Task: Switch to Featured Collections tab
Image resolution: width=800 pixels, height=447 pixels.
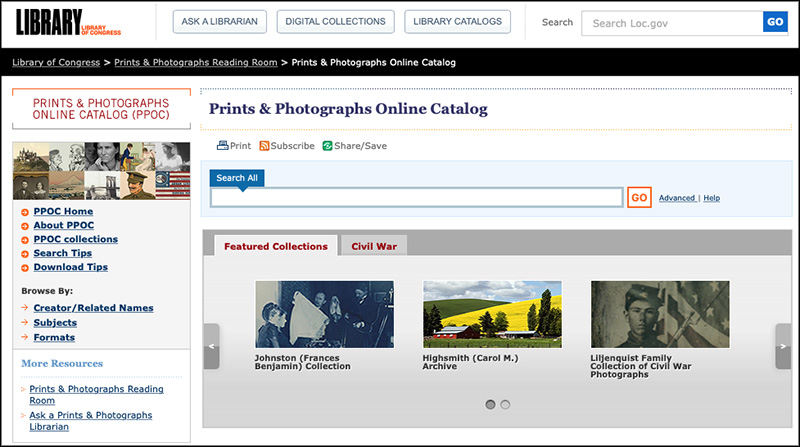Action: pyautogui.click(x=276, y=245)
